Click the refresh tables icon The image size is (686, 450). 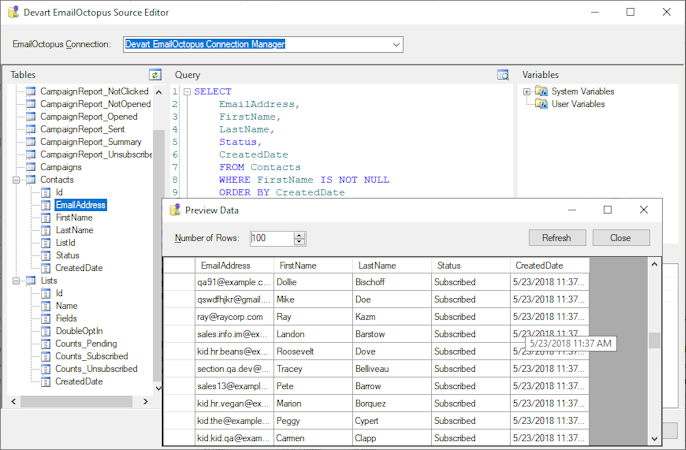click(155, 75)
